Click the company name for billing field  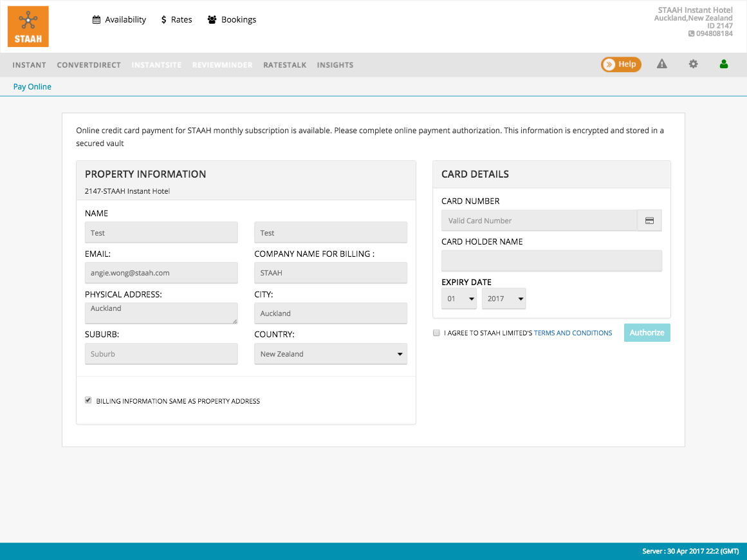click(x=331, y=273)
